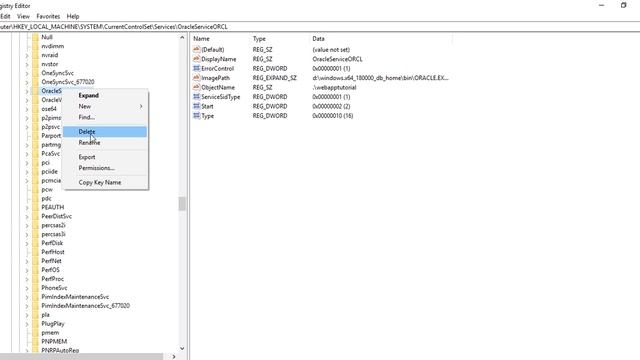Open the Favorites menu
The width and height of the screenshot is (640, 360).
[x=48, y=16]
